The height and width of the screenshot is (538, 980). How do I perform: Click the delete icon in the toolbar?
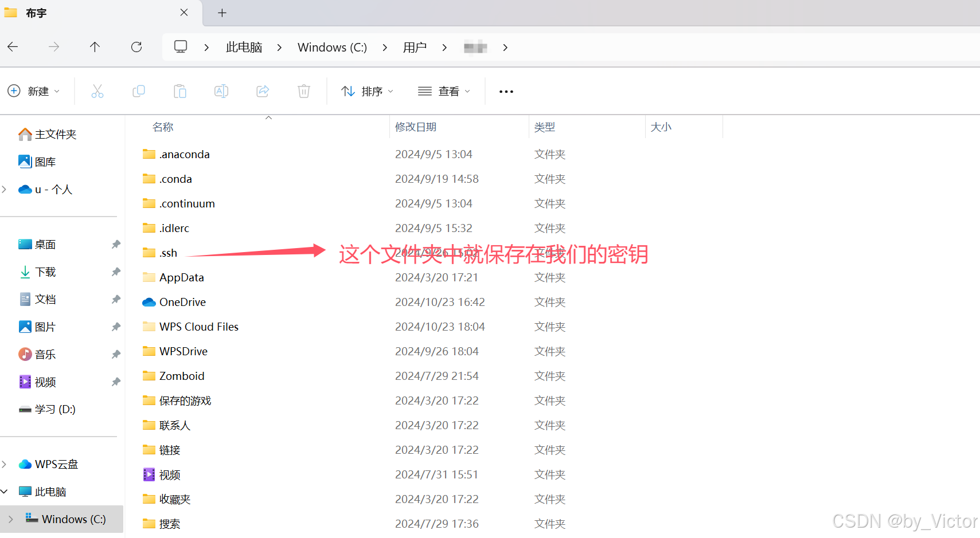tap(303, 91)
